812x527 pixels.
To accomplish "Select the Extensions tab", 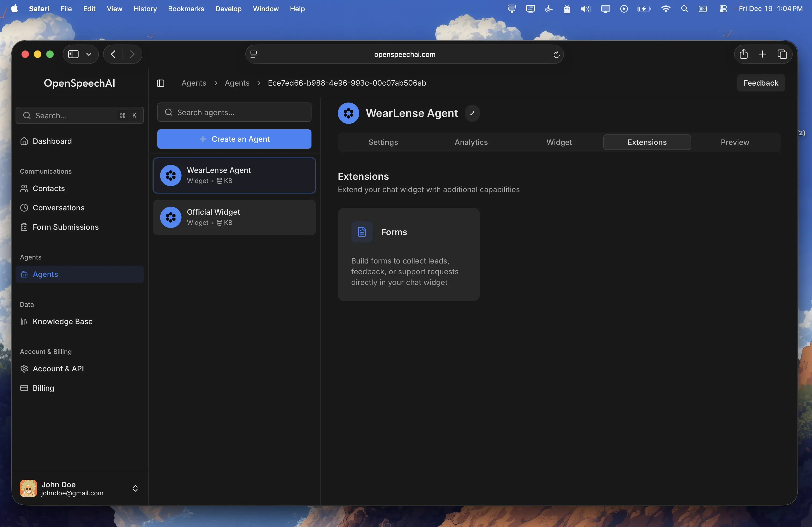I will tap(647, 142).
